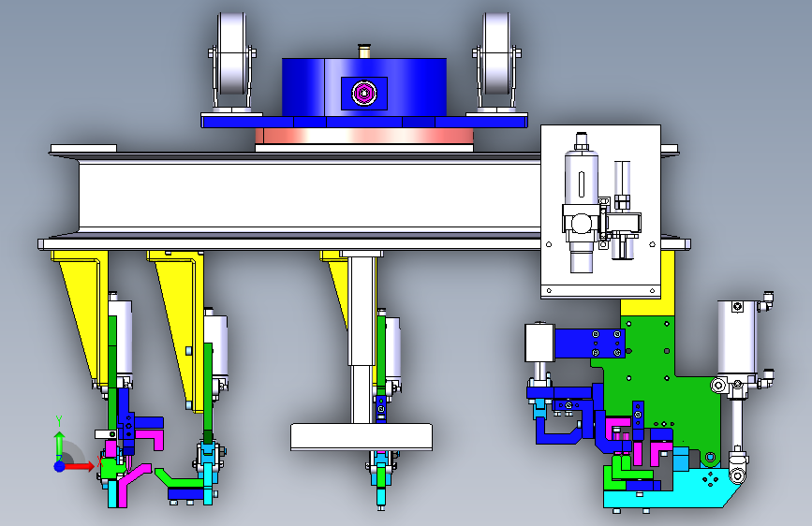Select the brass fitting atop the blue housing
Image resolution: width=812 pixels, height=526 pixels.
coord(364,51)
